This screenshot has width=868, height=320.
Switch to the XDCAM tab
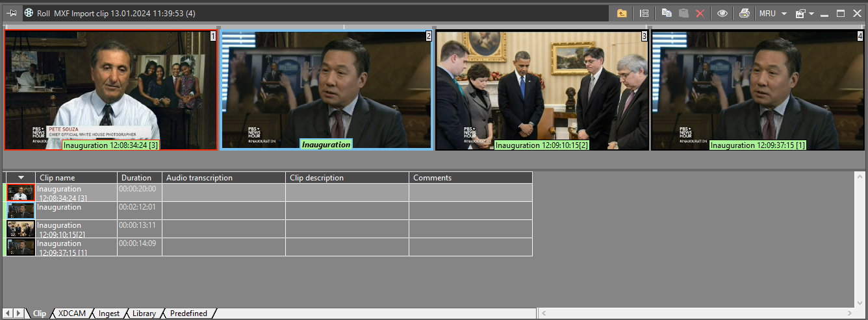(x=71, y=314)
